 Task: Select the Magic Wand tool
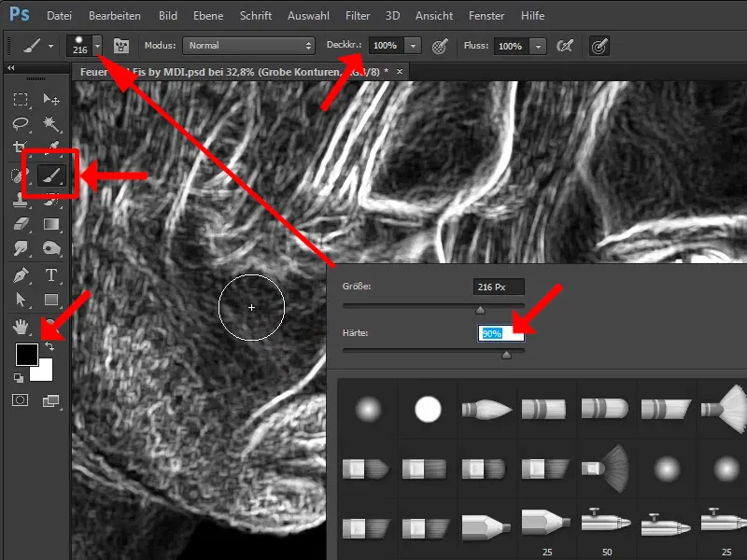click(51, 124)
